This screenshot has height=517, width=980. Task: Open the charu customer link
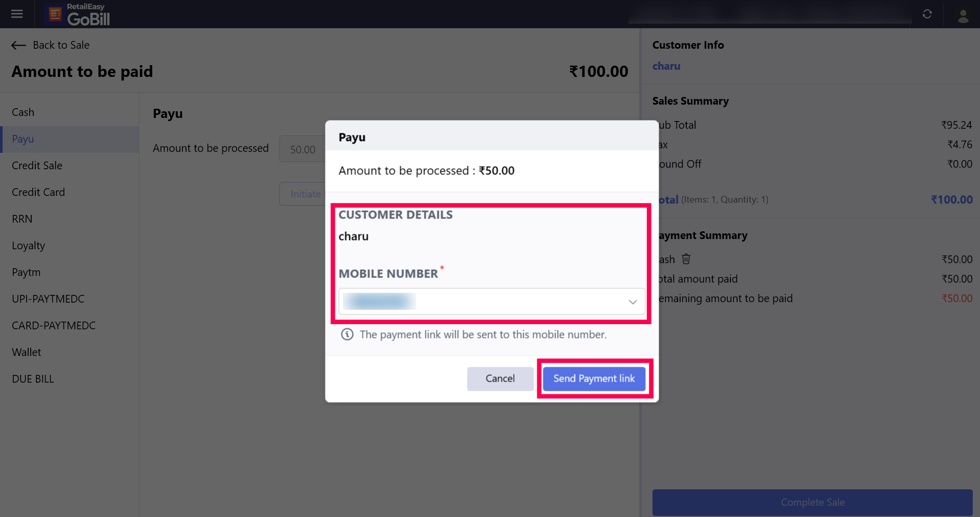[666, 66]
